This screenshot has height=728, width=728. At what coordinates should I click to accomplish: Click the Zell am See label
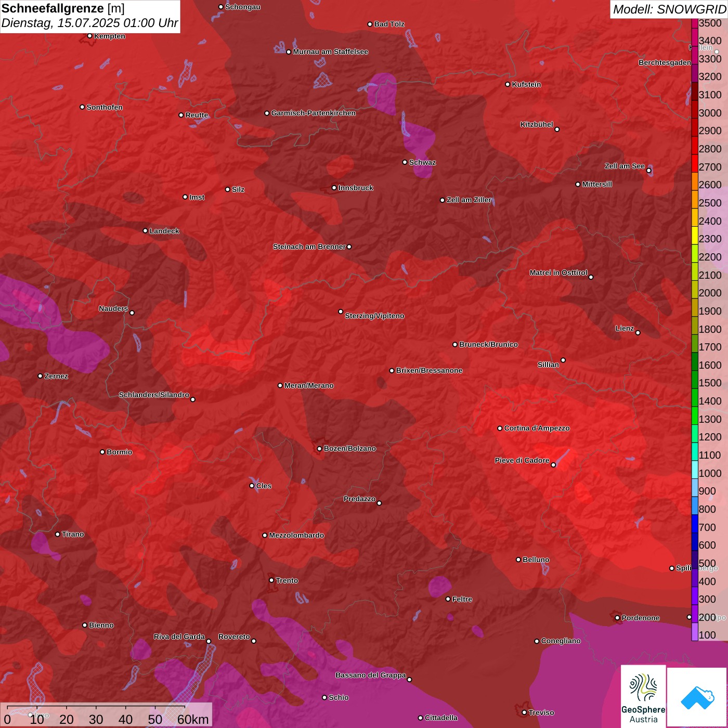(x=625, y=166)
